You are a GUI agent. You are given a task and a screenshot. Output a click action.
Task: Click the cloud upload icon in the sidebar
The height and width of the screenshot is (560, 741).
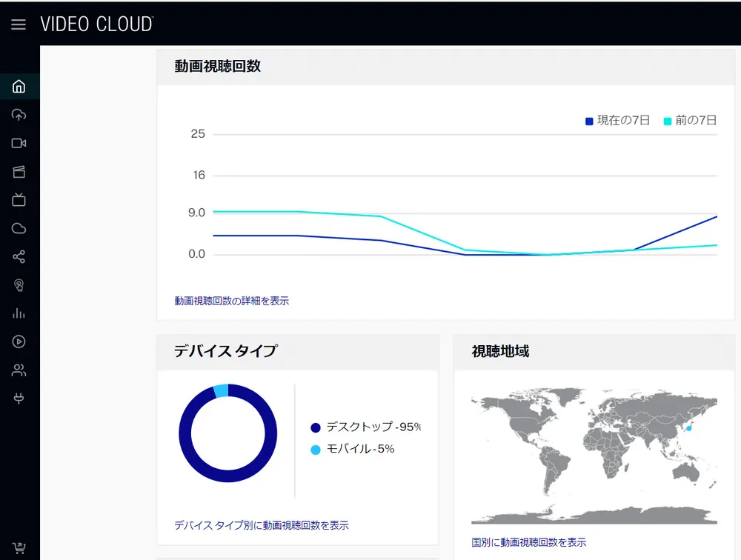click(x=18, y=114)
